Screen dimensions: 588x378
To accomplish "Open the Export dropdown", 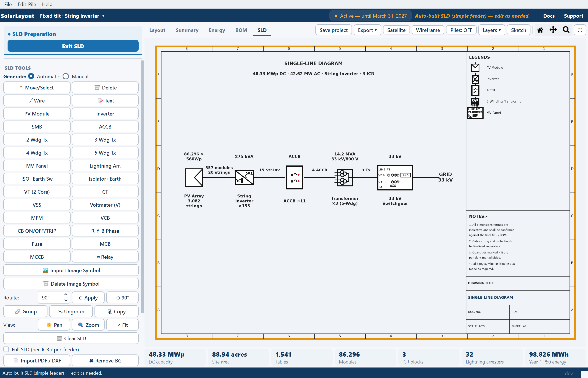I will point(367,30).
